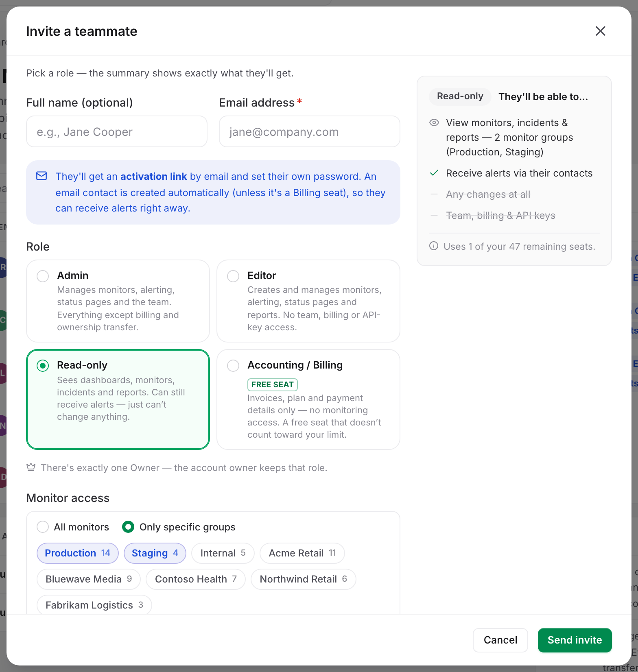Click the Full name input field
The width and height of the screenshot is (638, 672).
[x=117, y=131]
